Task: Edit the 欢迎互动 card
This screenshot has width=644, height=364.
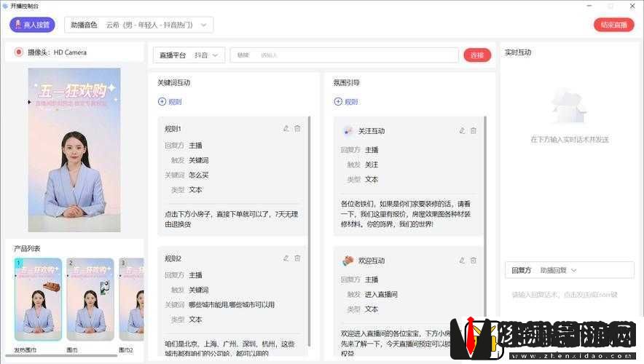Action: coord(462,260)
